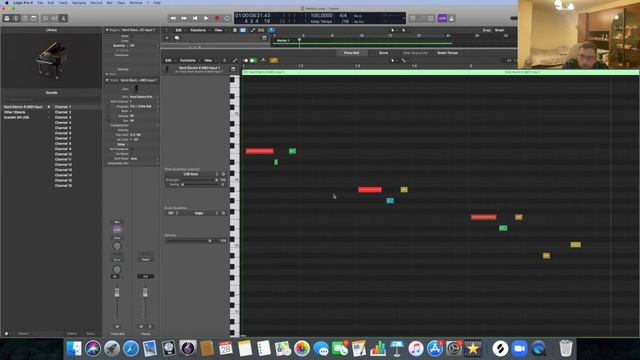Toggle Smart Controls button in control bar
This screenshot has width=640, height=360.
(45, 18)
